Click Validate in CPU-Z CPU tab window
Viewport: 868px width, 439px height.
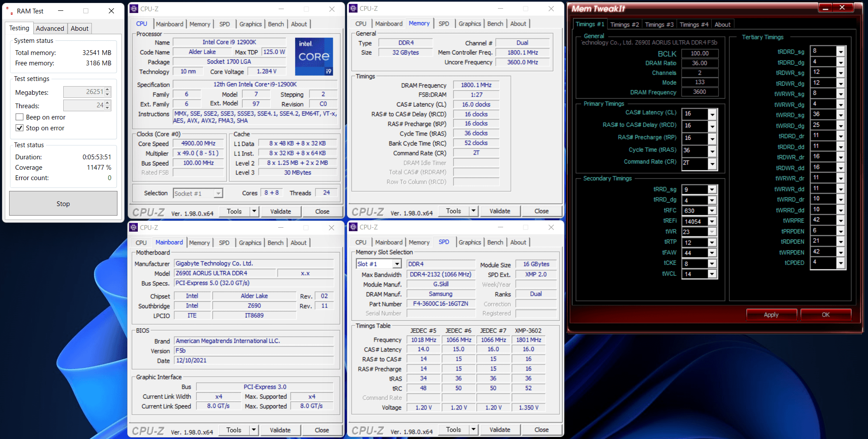(281, 211)
